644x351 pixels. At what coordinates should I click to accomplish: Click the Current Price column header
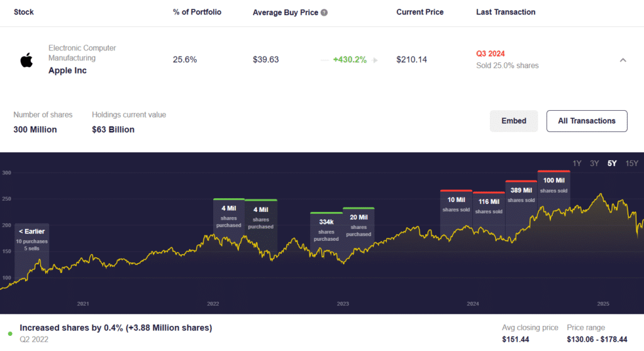click(419, 13)
